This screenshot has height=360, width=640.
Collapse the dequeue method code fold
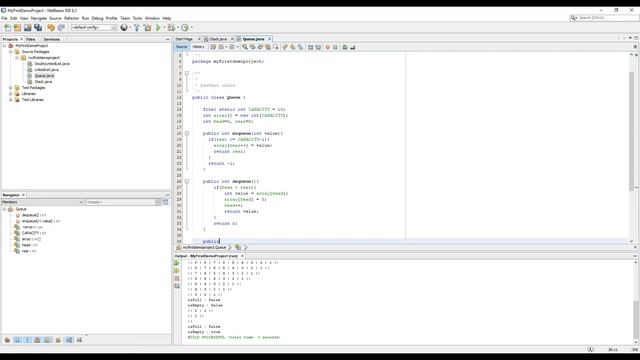187,181
